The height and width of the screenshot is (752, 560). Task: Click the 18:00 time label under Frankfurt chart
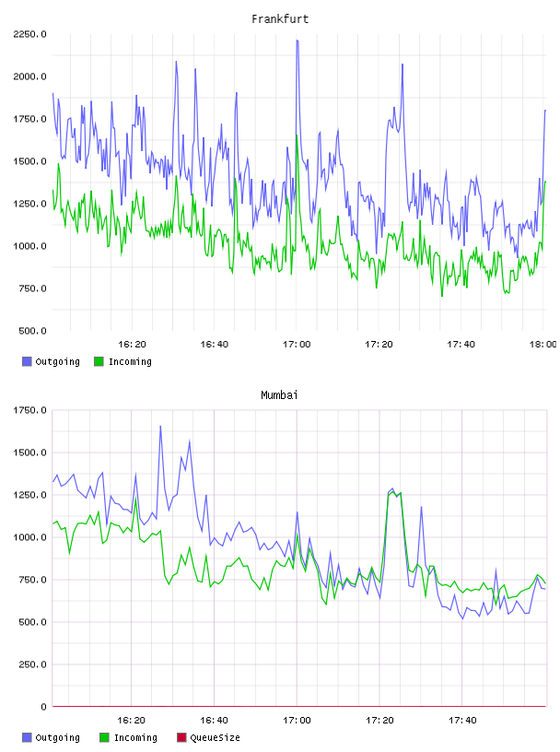pos(542,345)
